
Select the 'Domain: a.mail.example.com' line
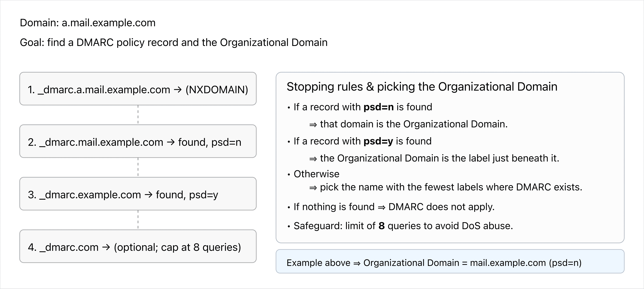click(x=87, y=23)
